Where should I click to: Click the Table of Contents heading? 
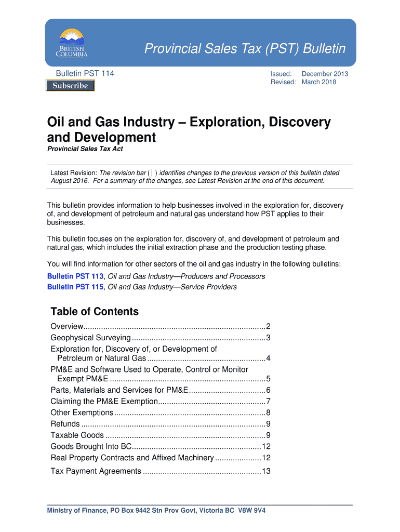click(95, 312)
